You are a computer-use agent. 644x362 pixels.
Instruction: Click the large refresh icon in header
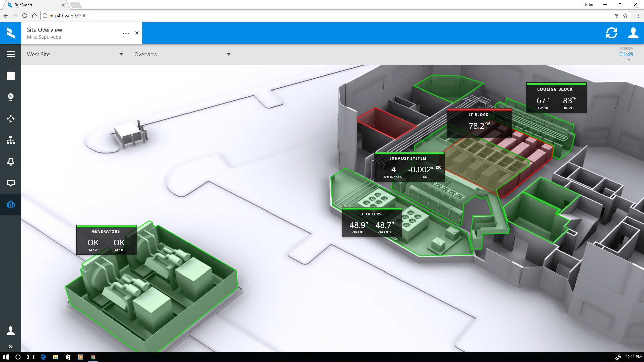(x=611, y=33)
